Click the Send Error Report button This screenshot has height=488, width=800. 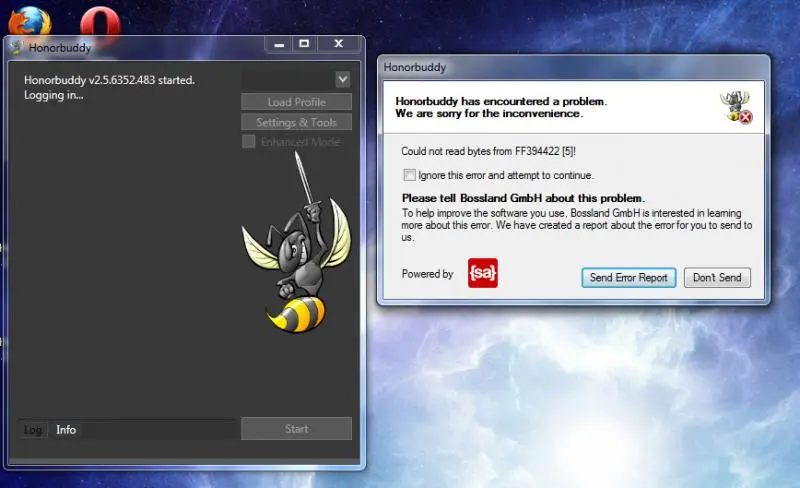click(x=629, y=278)
